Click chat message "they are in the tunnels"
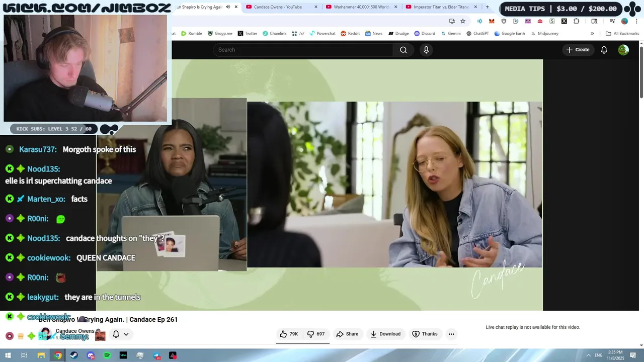 click(x=103, y=297)
